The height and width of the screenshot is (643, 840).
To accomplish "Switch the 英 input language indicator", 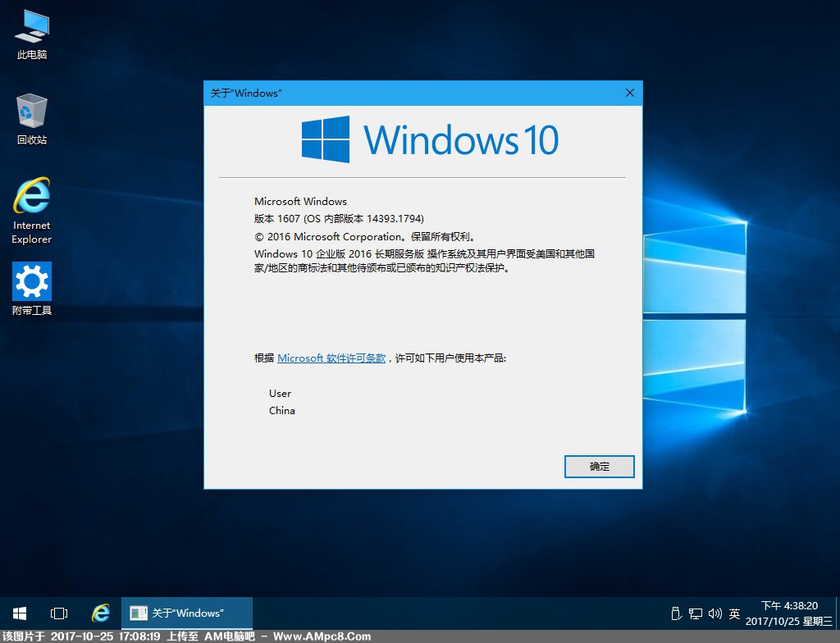I will coord(734,613).
